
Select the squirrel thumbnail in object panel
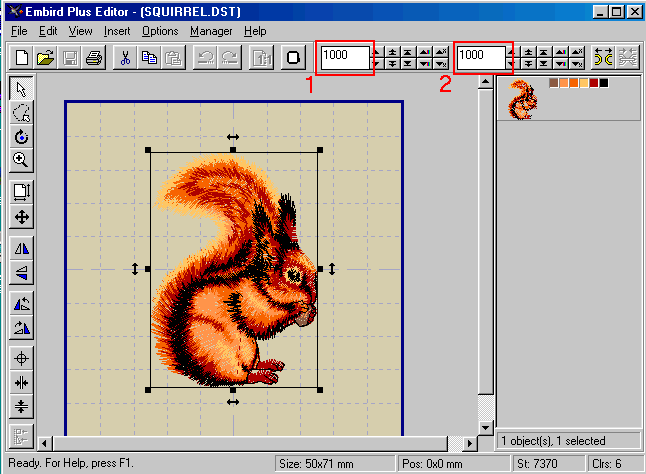point(522,100)
